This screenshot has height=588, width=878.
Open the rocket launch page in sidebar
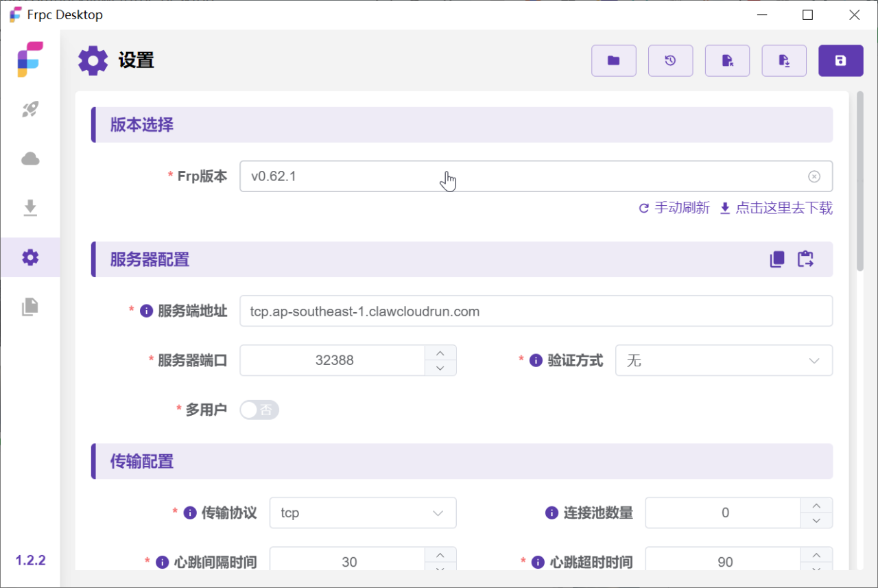click(30, 109)
